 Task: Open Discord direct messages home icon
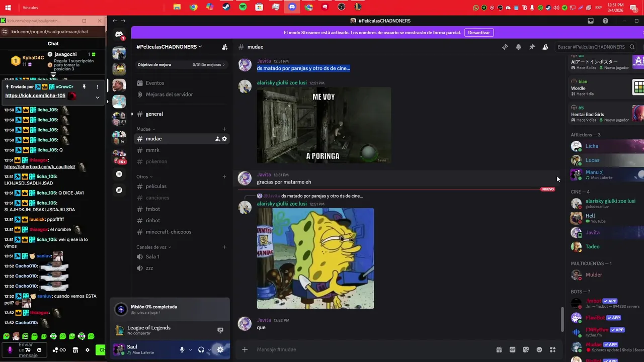pos(119,34)
